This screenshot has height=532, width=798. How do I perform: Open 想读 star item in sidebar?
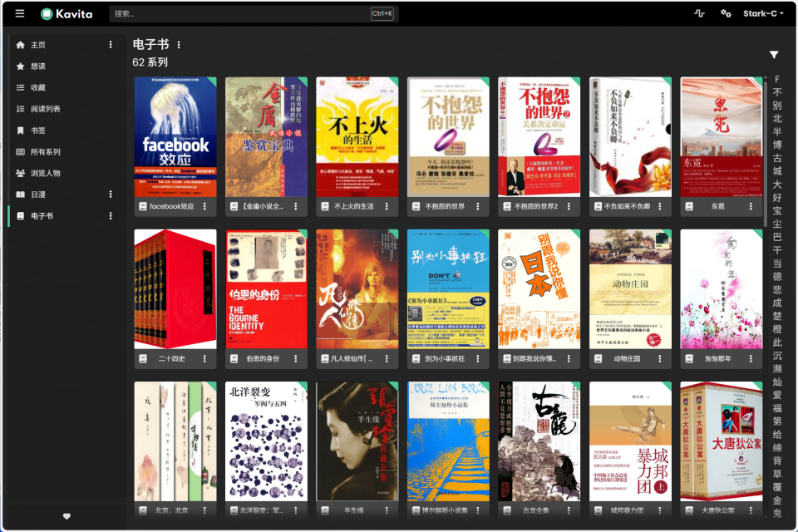point(38,66)
